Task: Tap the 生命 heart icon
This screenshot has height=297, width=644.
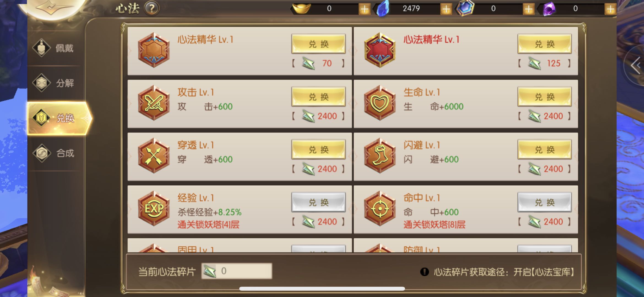Action: point(380,103)
